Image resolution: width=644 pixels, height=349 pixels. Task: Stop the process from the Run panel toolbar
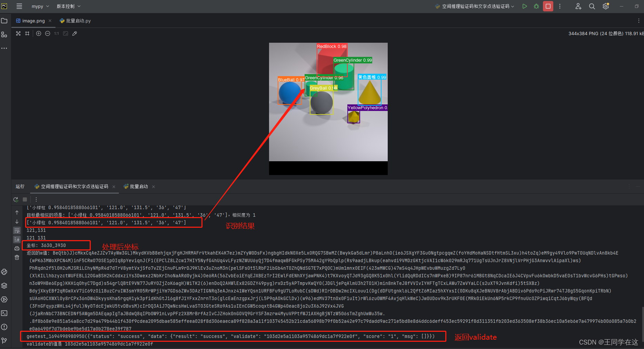[x=25, y=199]
